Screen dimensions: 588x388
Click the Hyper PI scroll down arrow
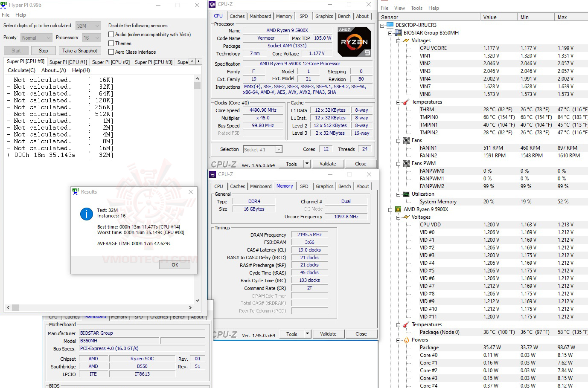click(x=197, y=300)
